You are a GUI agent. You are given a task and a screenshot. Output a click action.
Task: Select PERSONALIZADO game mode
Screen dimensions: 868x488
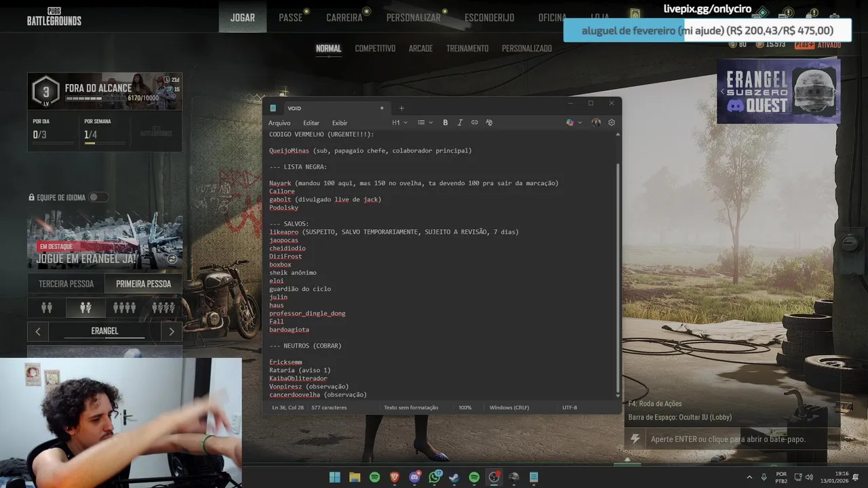click(x=527, y=49)
